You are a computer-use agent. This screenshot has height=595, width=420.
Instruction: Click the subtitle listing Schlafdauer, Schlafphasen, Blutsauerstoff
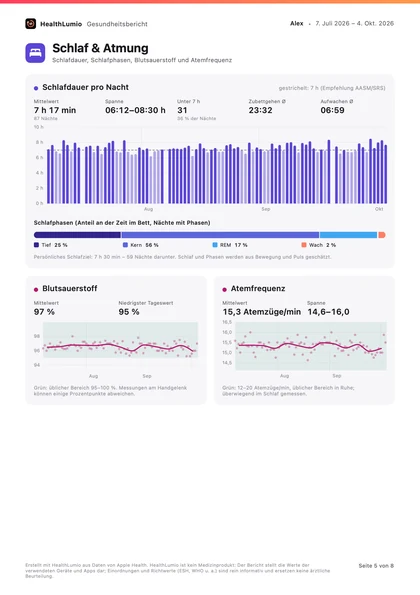pos(142,60)
